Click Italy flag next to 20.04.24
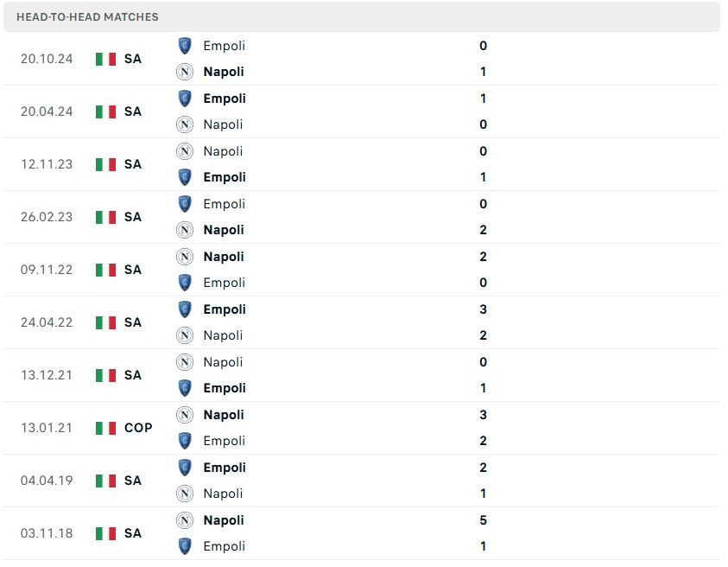This screenshot has width=728, height=567. [105, 111]
